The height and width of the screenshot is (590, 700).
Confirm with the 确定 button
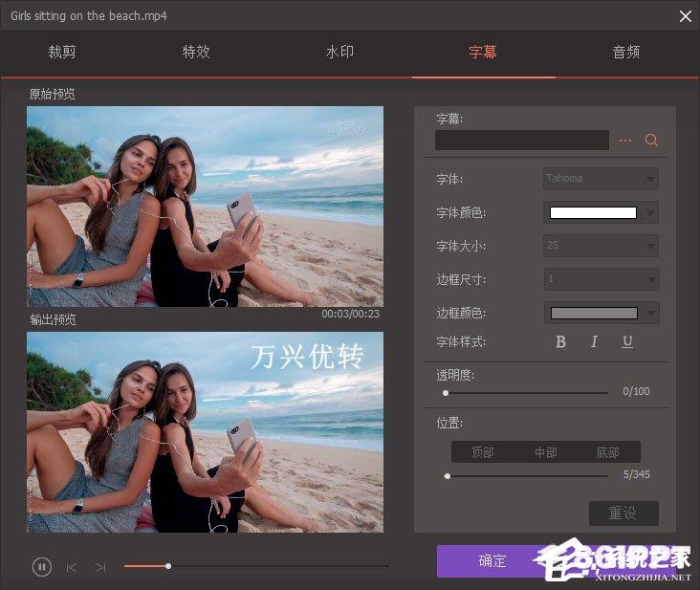492,561
